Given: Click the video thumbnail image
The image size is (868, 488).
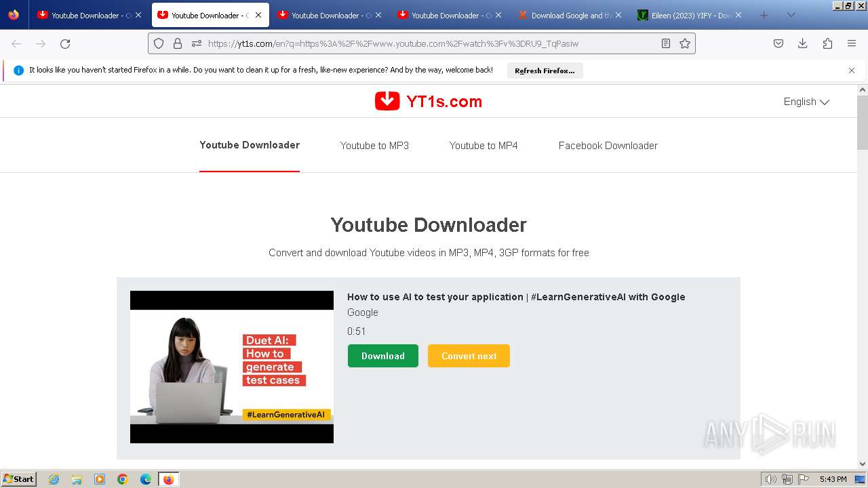Looking at the screenshot, I should click(232, 367).
